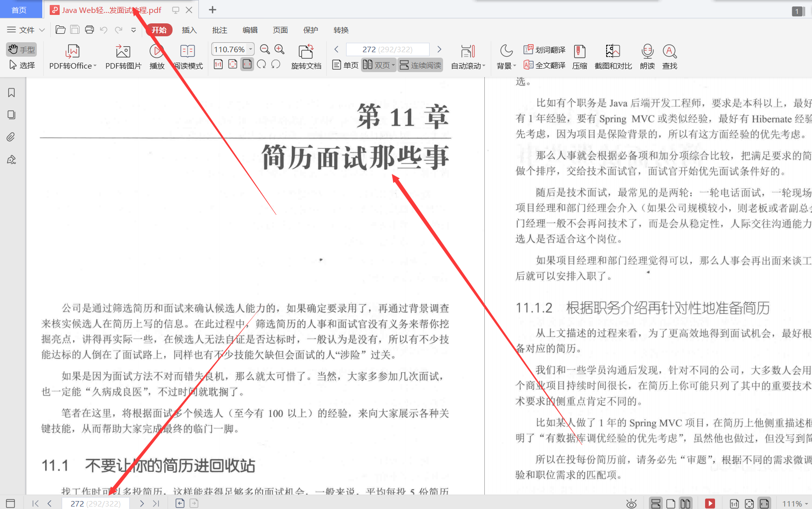Open the 自动滚动 auto-scroll dropdown
The image size is (812, 509).
[x=468, y=57]
